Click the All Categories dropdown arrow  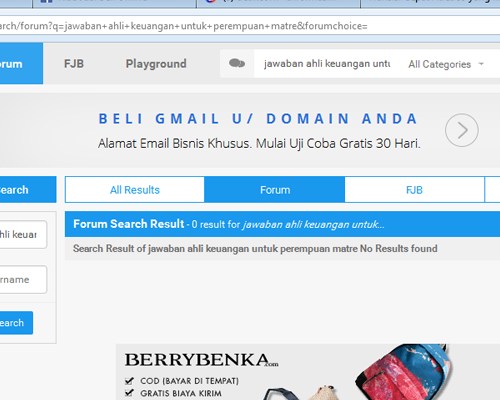[x=481, y=64]
